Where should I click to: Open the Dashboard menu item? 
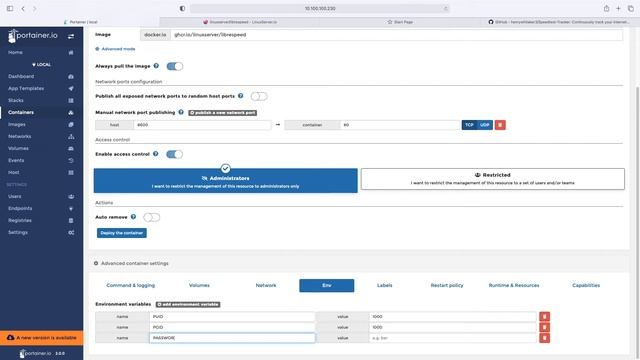21,76
